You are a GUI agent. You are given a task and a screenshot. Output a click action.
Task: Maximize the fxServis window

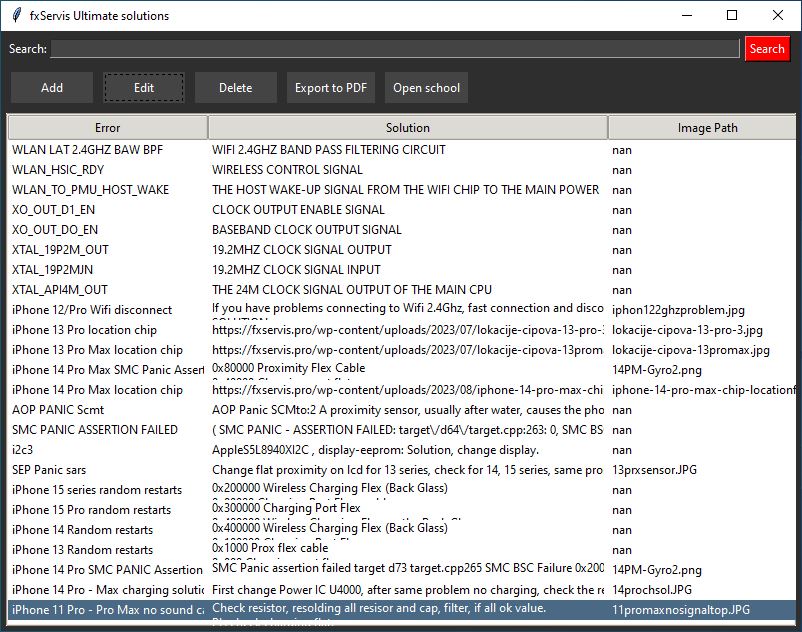tap(732, 15)
